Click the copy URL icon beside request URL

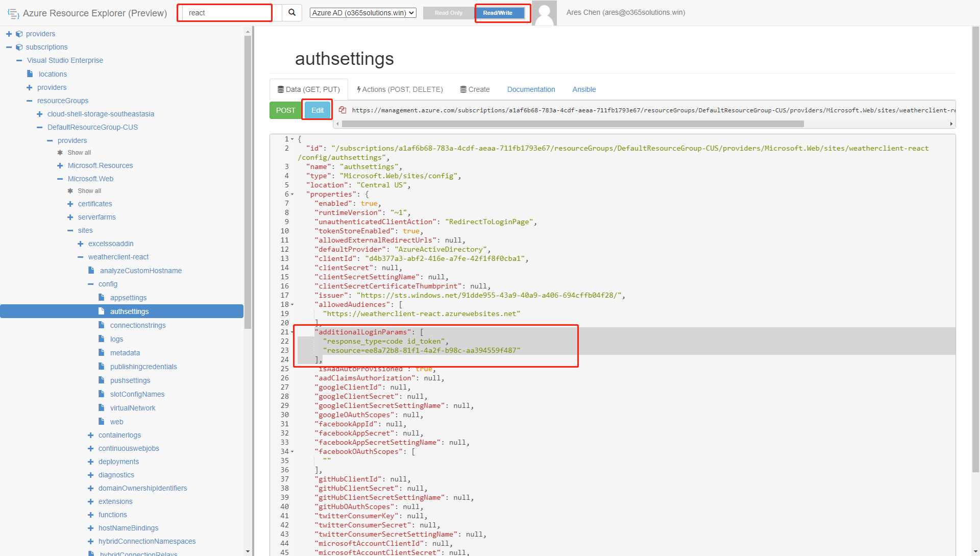click(342, 110)
